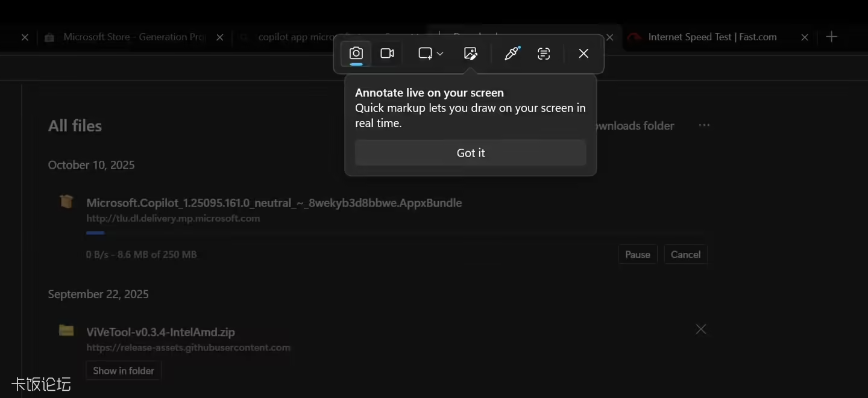Screen dimensions: 868x398
Task: Click Show in folder for ViVeTool
Action: tap(124, 370)
